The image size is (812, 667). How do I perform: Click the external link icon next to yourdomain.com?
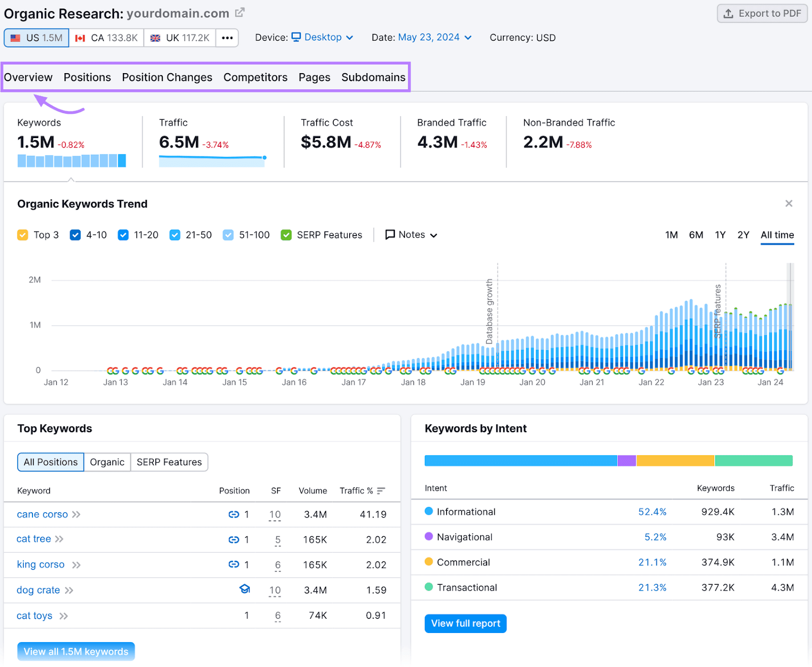click(240, 12)
